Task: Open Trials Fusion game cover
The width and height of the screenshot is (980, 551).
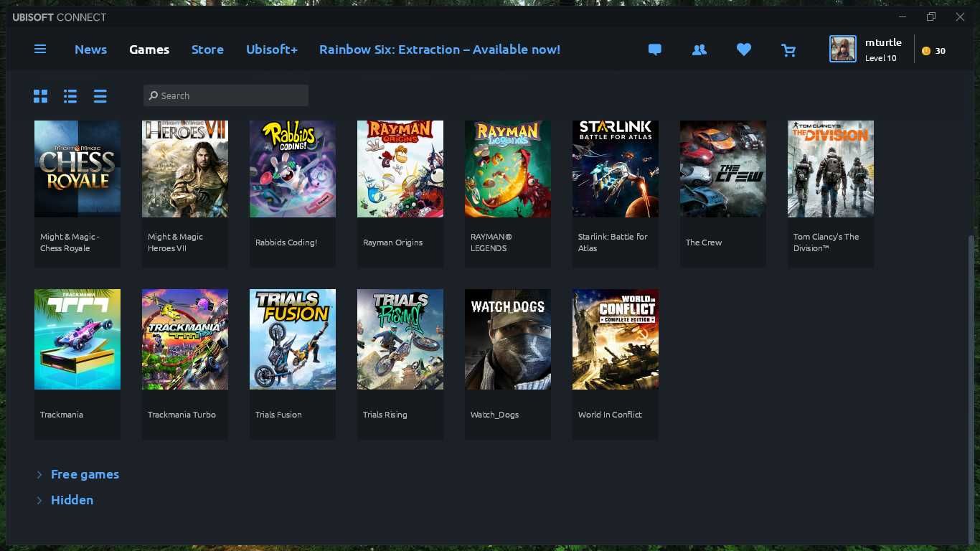Action: point(293,339)
